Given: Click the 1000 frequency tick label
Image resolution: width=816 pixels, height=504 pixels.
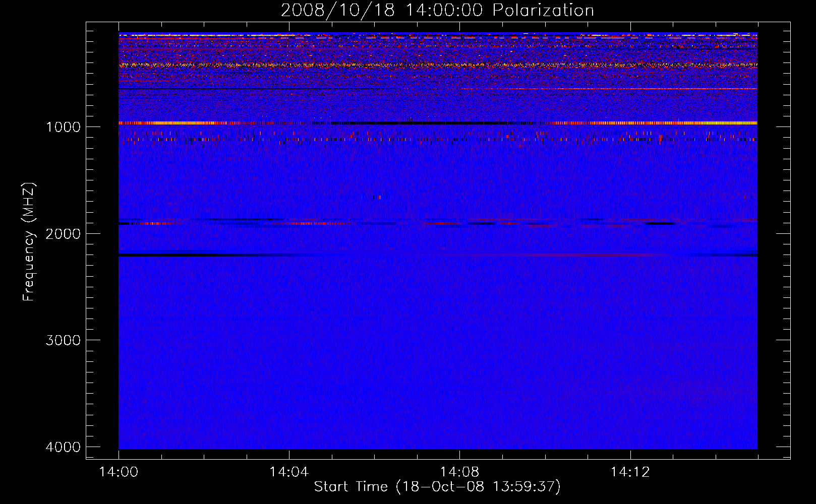Looking at the screenshot, I should (63, 127).
